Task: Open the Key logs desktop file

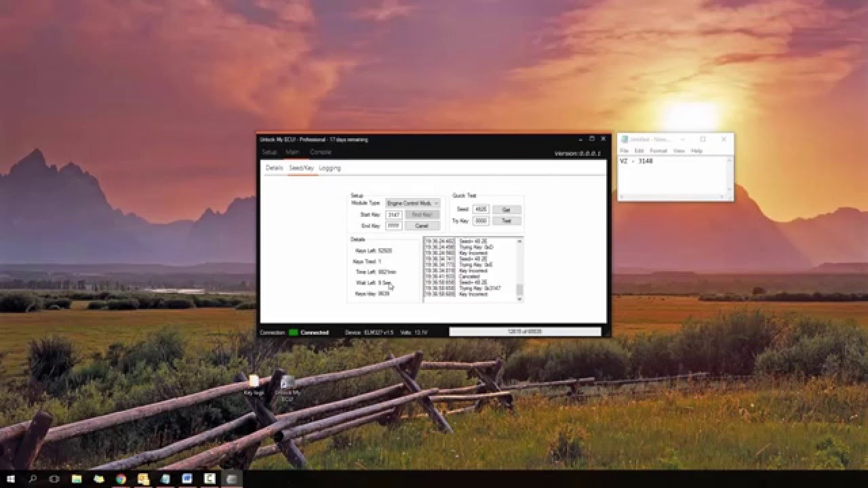Action: [254, 385]
